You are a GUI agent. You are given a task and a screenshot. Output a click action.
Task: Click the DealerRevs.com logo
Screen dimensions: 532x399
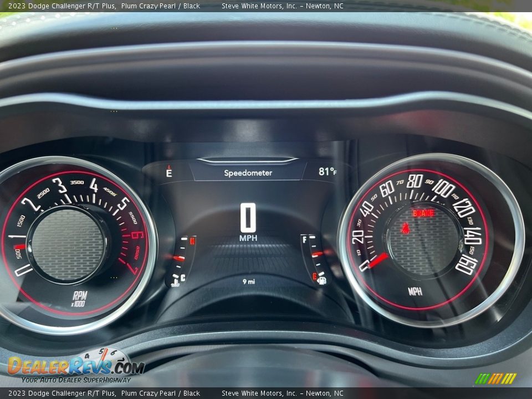[x=76, y=365]
